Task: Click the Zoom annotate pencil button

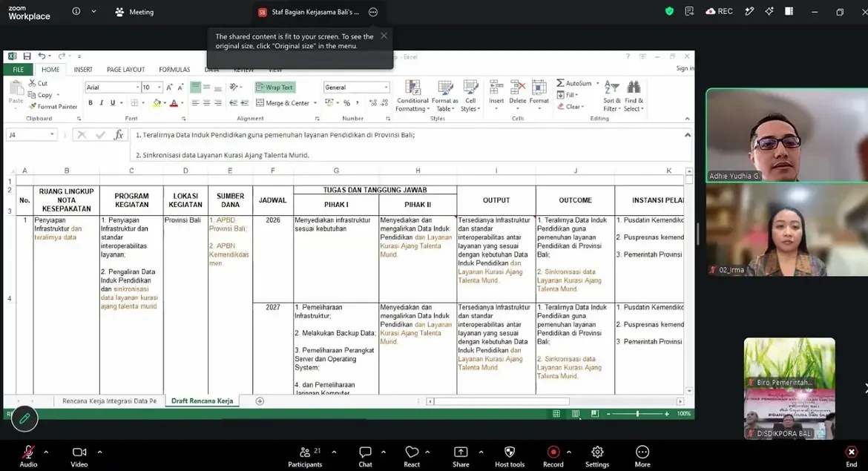Action: click(24, 418)
